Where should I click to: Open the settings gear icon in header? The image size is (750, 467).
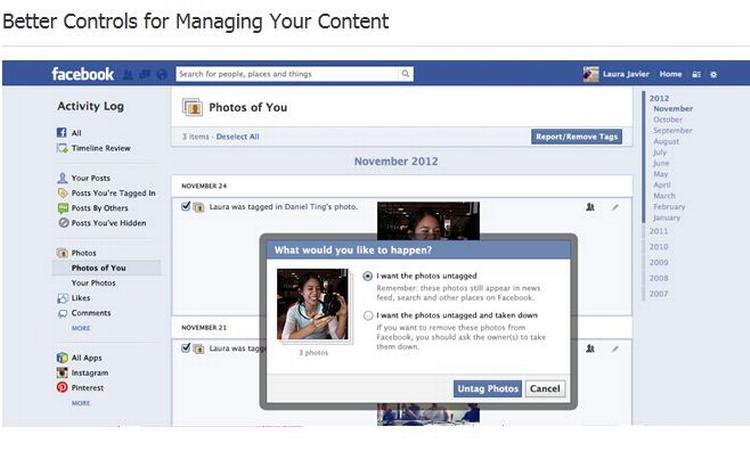click(713, 74)
